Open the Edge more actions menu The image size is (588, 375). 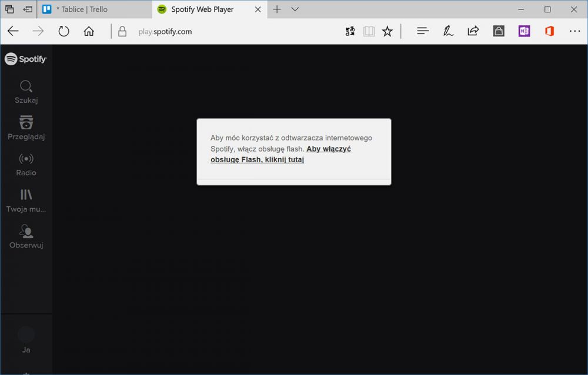(x=575, y=31)
